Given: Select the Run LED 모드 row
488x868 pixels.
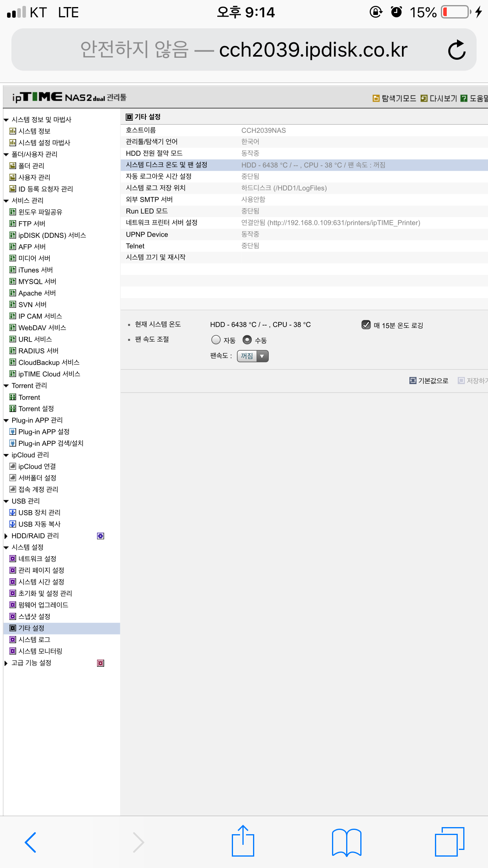Looking at the screenshot, I should pyautogui.click(x=304, y=211).
